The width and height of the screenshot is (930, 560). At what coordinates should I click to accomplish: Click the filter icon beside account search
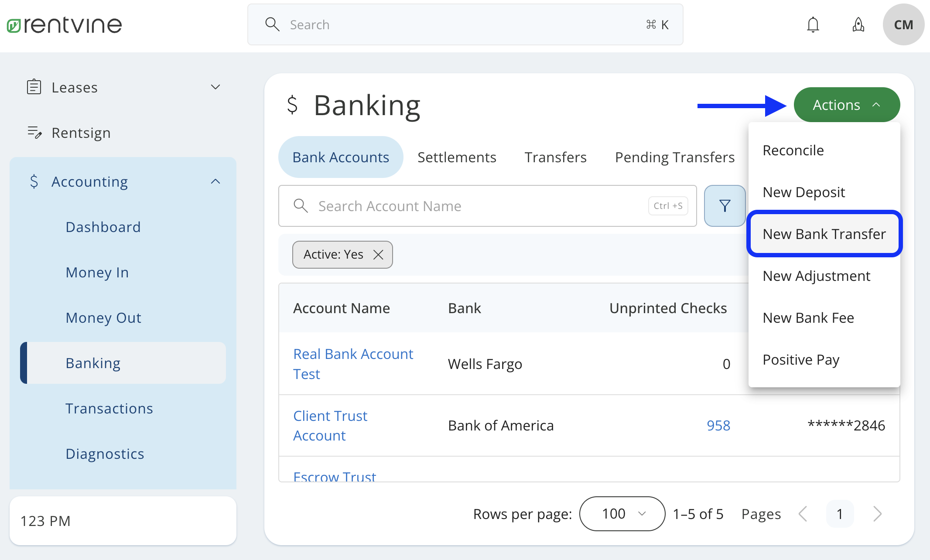tap(724, 205)
